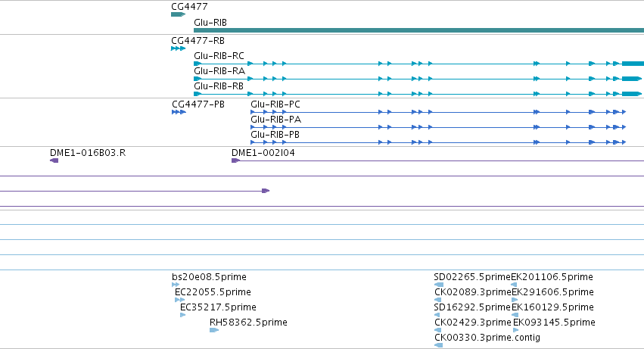Viewport: 644px width, 349px height.
Task: Click the thick final exon of Glu-RIB-RA
Action: point(632,79)
